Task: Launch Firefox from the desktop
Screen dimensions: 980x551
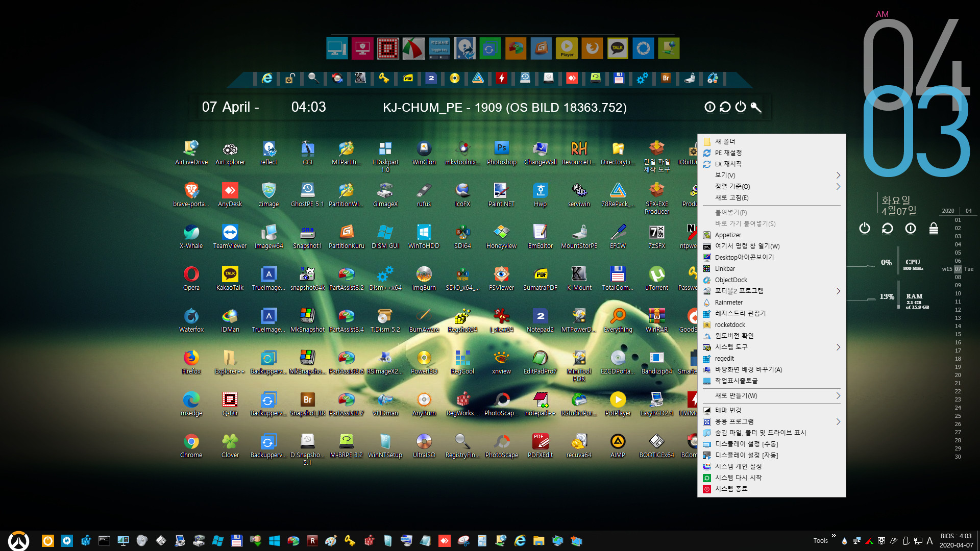Action: (191, 362)
